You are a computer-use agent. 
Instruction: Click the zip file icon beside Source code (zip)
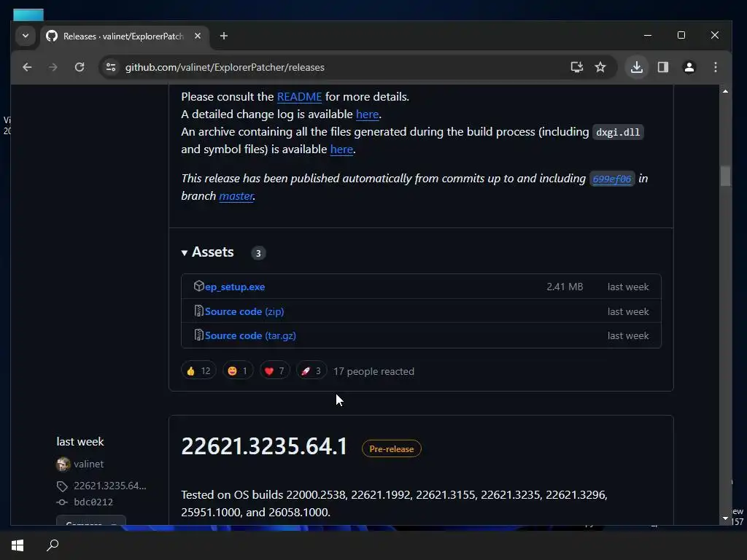click(x=198, y=311)
